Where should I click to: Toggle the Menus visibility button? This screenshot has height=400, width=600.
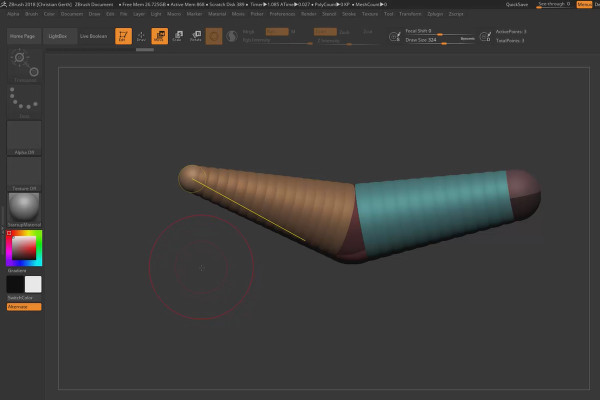click(584, 4)
